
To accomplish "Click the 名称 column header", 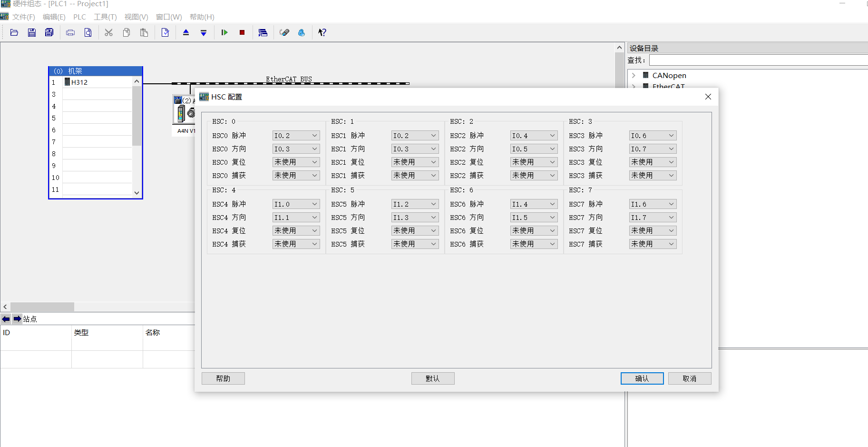I will pos(169,333).
